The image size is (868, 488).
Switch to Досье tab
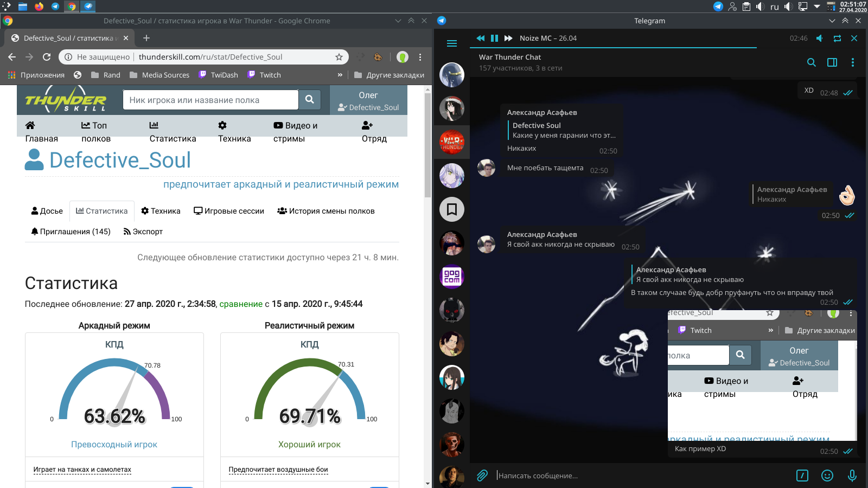point(47,211)
